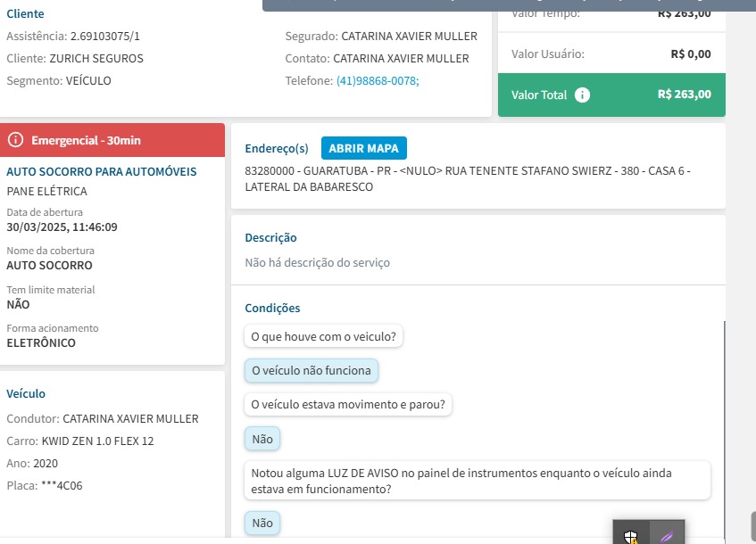Click the Cliente section heading

coord(25,14)
